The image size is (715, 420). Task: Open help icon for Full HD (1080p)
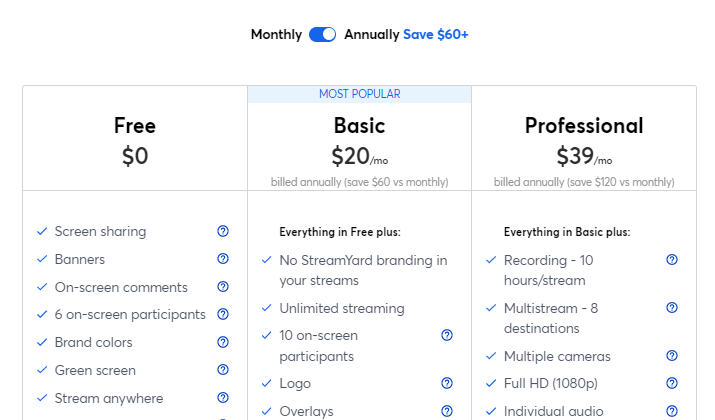click(x=672, y=384)
